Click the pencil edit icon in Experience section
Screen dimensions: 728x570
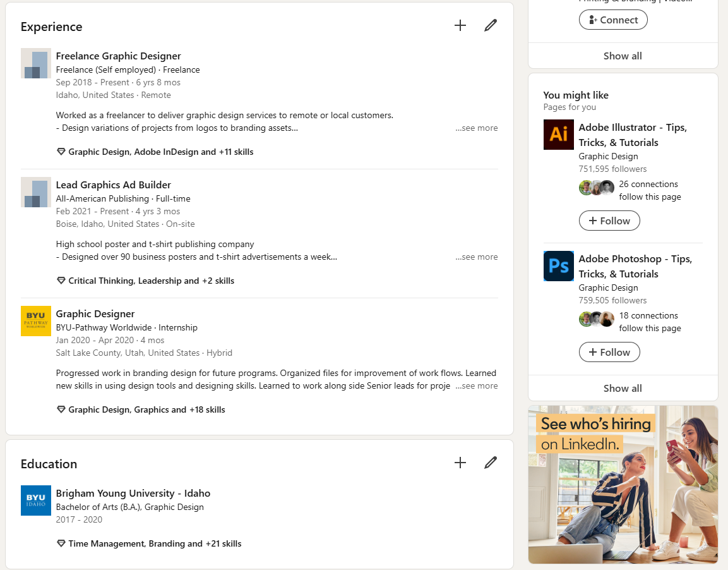click(x=491, y=25)
